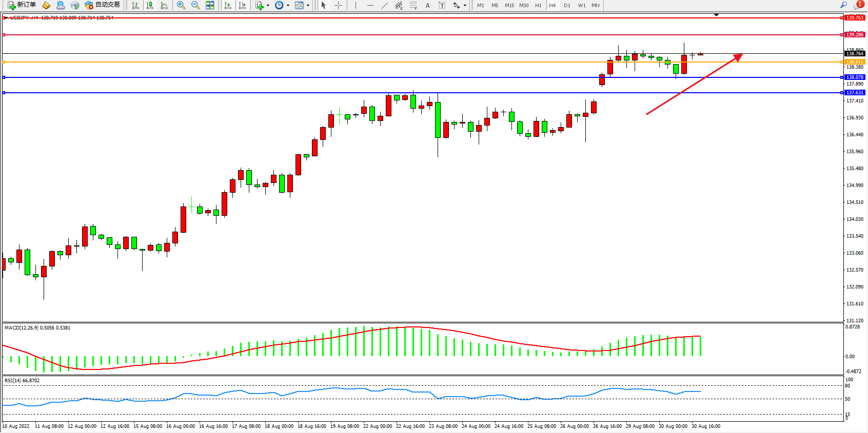This screenshot has width=868, height=433.
Task: Select the Fibonacci retracement tool
Action: [413, 5]
